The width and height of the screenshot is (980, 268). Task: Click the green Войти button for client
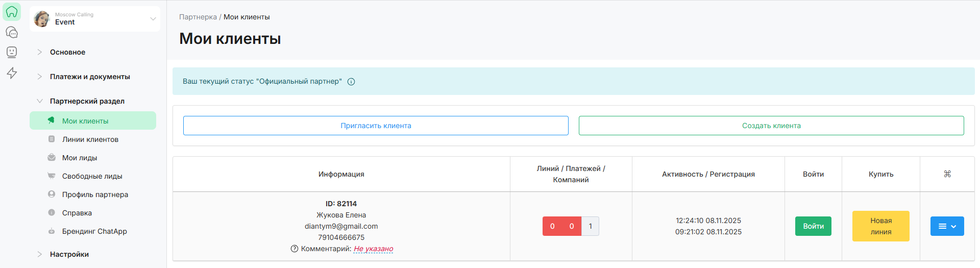point(813,226)
